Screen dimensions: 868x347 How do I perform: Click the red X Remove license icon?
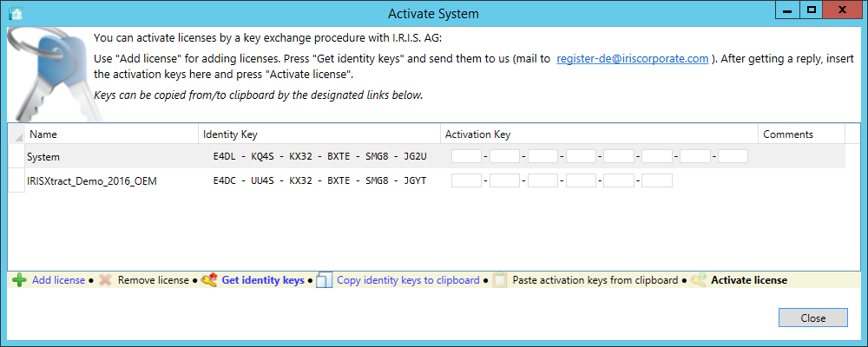point(105,280)
